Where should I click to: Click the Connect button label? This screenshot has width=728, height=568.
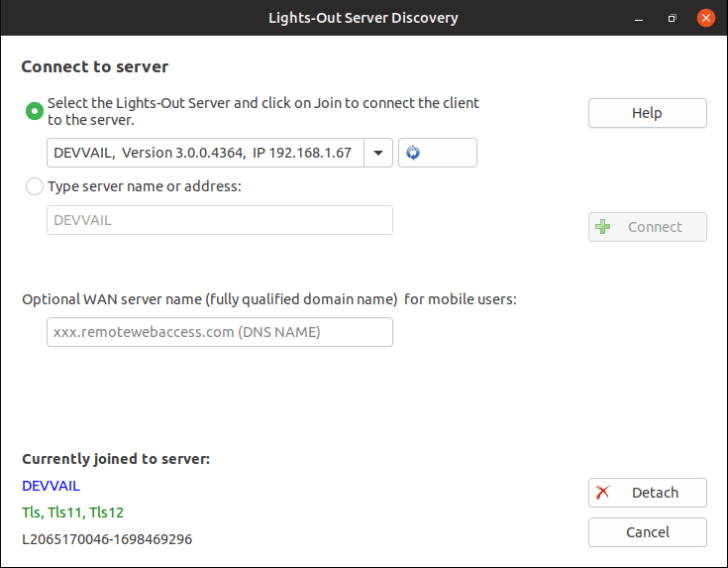click(x=655, y=227)
